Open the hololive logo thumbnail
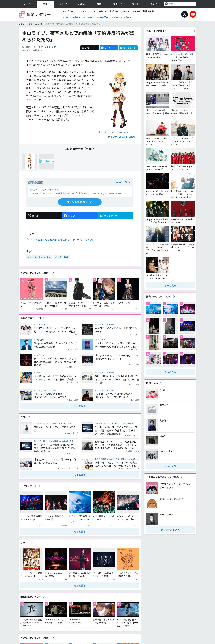Viewport: 215px width, 644px height. pos(46,161)
